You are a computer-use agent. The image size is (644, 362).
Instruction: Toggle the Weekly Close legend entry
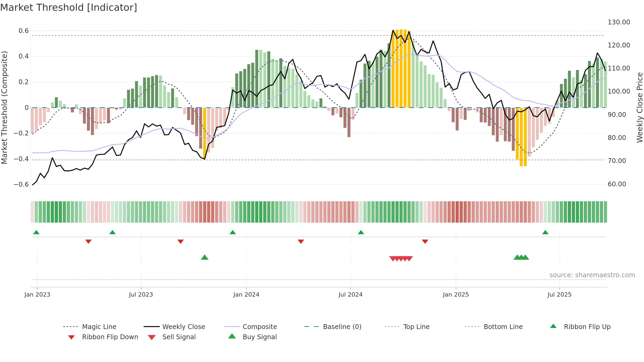pos(174,327)
